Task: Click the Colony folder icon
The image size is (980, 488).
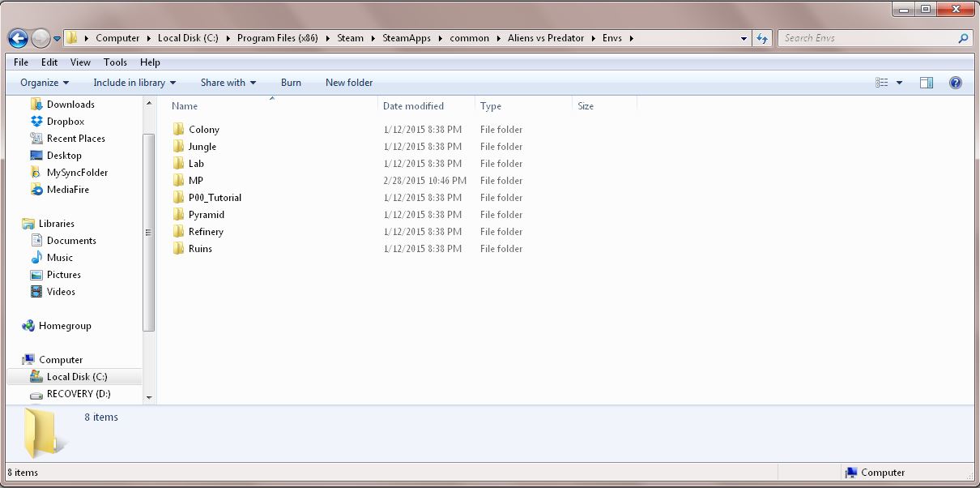Action: tap(179, 130)
